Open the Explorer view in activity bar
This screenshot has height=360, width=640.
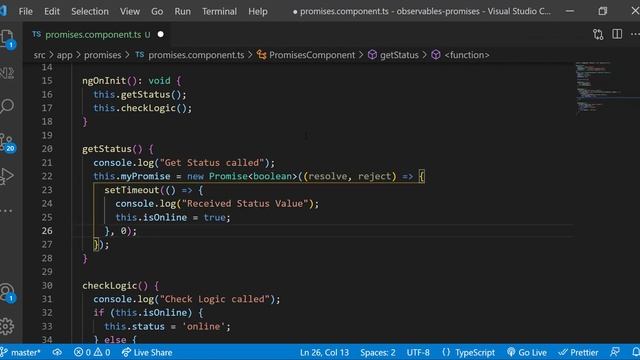click(7, 39)
